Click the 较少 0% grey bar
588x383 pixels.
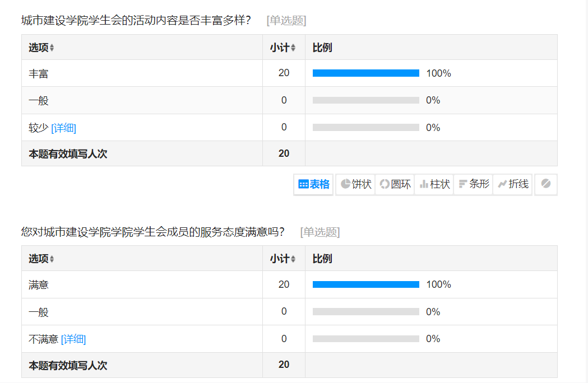[366, 128]
